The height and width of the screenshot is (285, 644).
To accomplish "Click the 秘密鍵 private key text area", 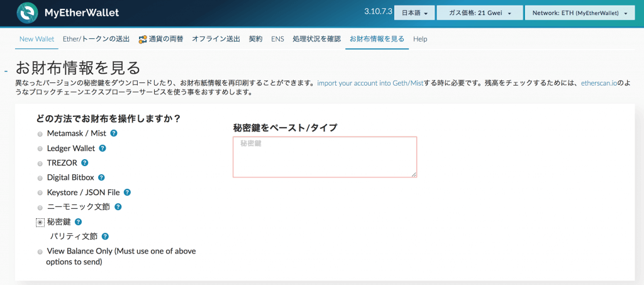I will [325, 157].
